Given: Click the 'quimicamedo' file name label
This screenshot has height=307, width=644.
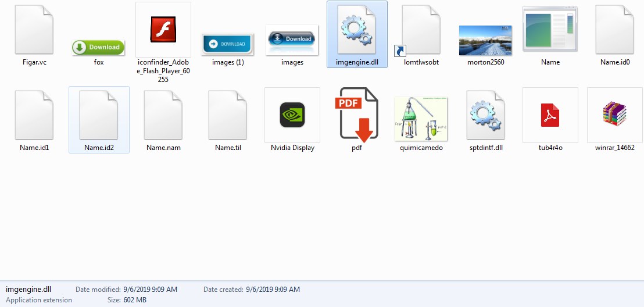Looking at the screenshot, I should click(x=421, y=148).
